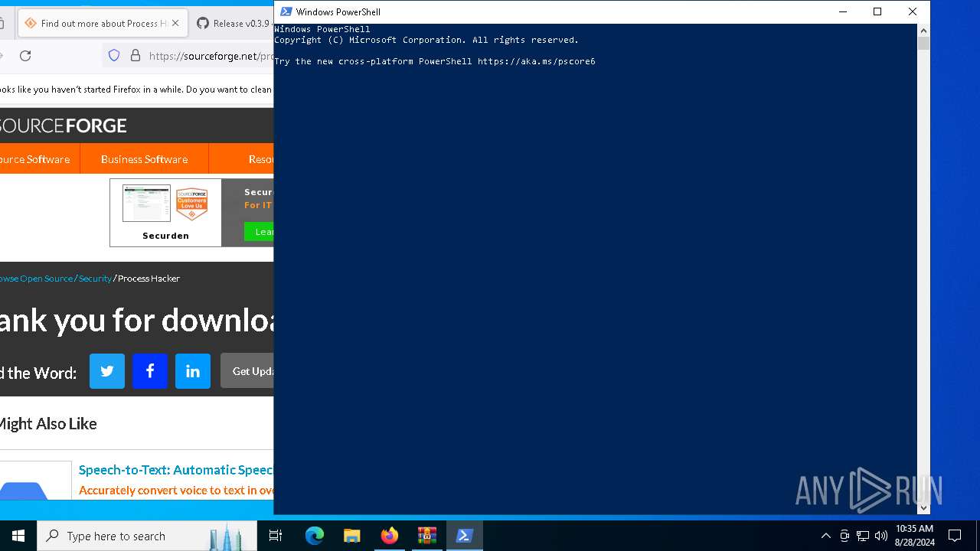980x551 pixels.
Task: Click Process Hacker breadcrumb text
Action: point(149,279)
